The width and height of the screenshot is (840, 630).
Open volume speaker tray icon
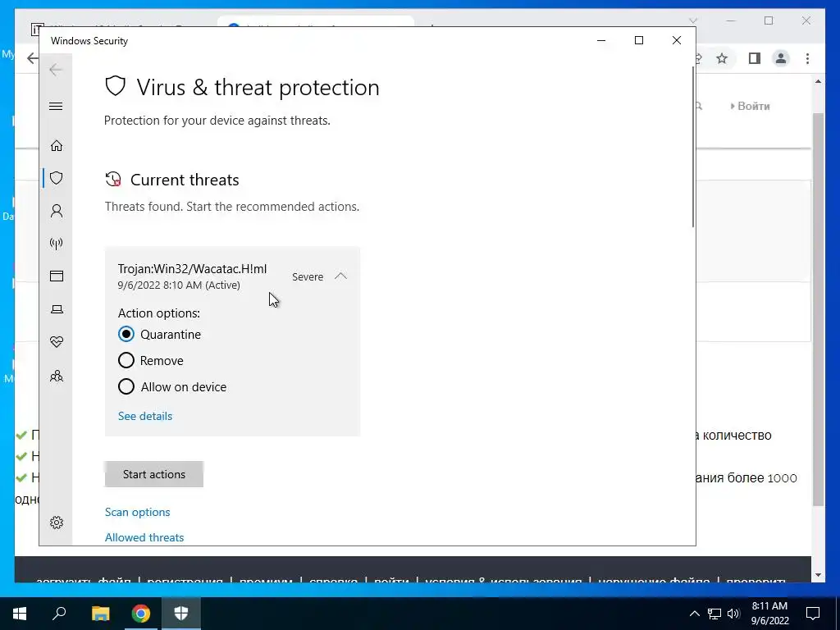click(734, 614)
